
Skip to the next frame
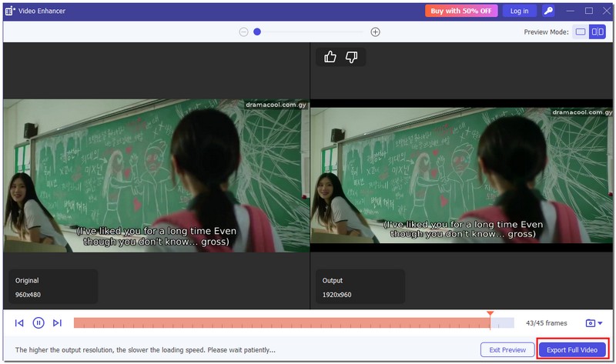57,323
